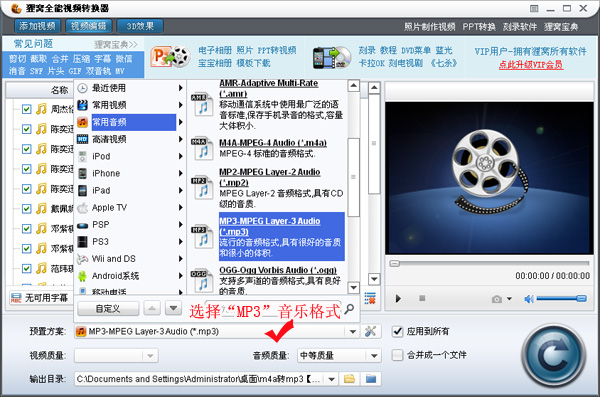The height and width of the screenshot is (397, 600).
Task: Click the 视频编辑 button
Action: tap(89, 26)
